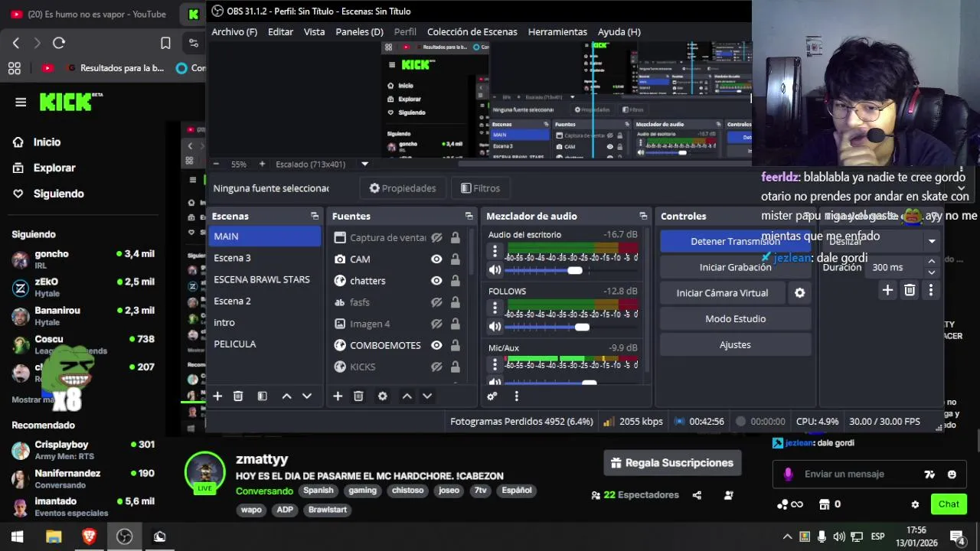
Task: Hide chatters source with eye icon
Action: pyautogui.click(x=436, y=281)
